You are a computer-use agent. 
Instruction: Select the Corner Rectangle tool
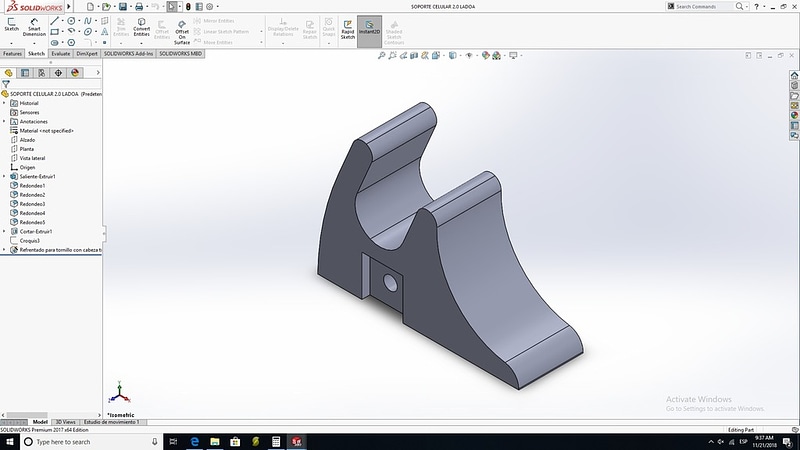pos(55,32)
